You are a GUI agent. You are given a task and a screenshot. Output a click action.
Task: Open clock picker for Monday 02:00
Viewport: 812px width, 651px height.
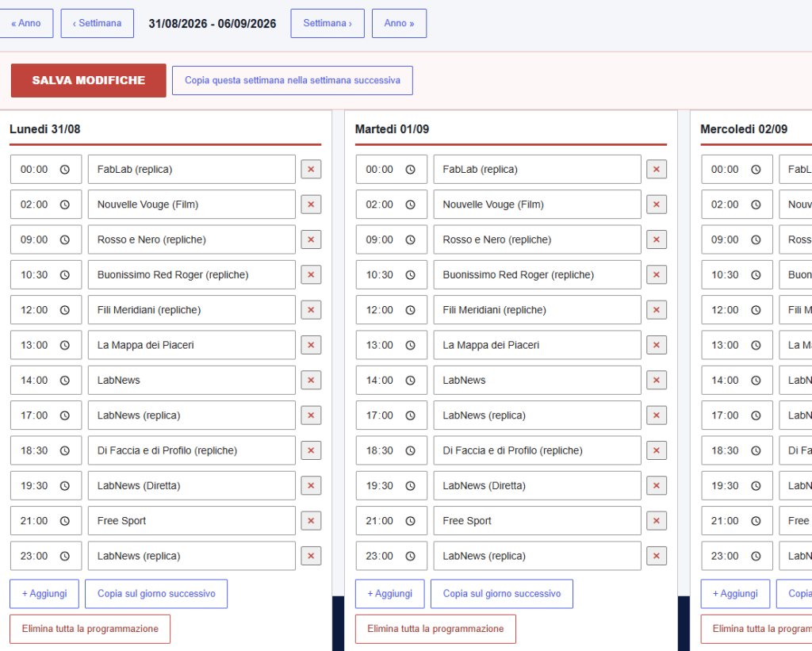(65, 205)
